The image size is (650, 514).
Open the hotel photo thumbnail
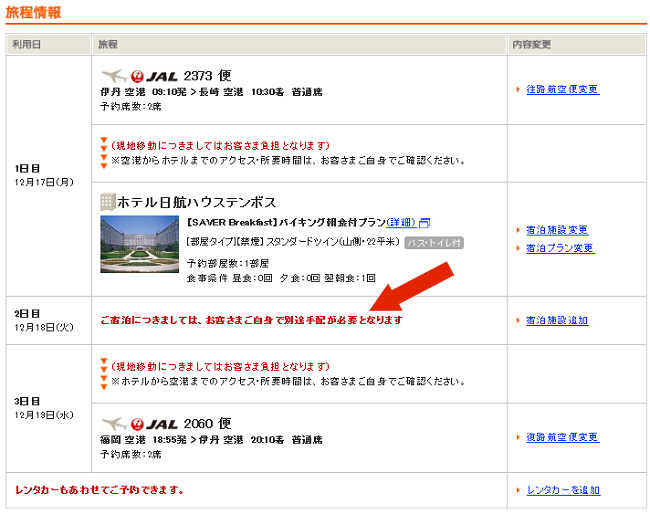[139, 244]
